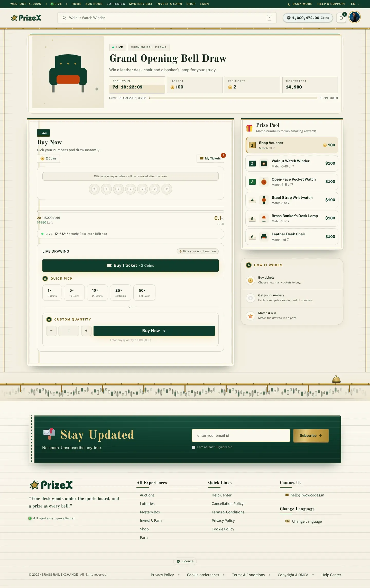Image resolution: width=370 pixels, height=588 pixels.
Task: Click the tickets sold progress bar under the stats
Action: (x=233, y=98)
